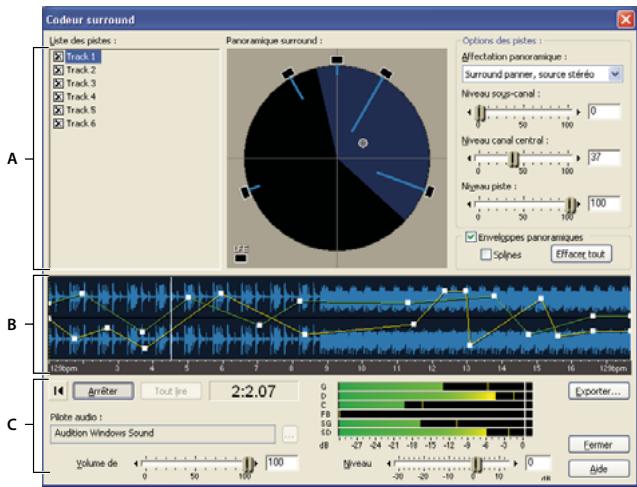
Task: Select Track 1 in the track list
Action: pos(82,56)
